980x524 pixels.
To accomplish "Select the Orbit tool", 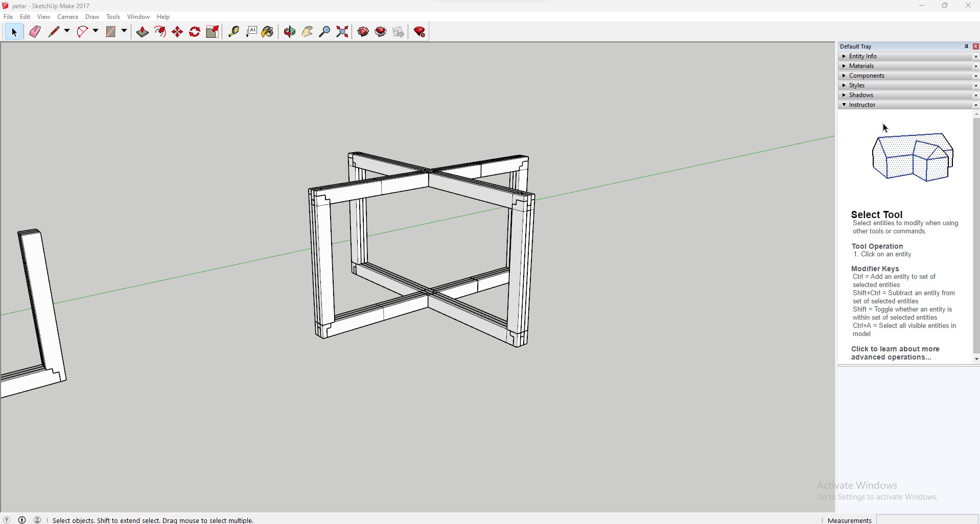I will click(x=290, y=32).
